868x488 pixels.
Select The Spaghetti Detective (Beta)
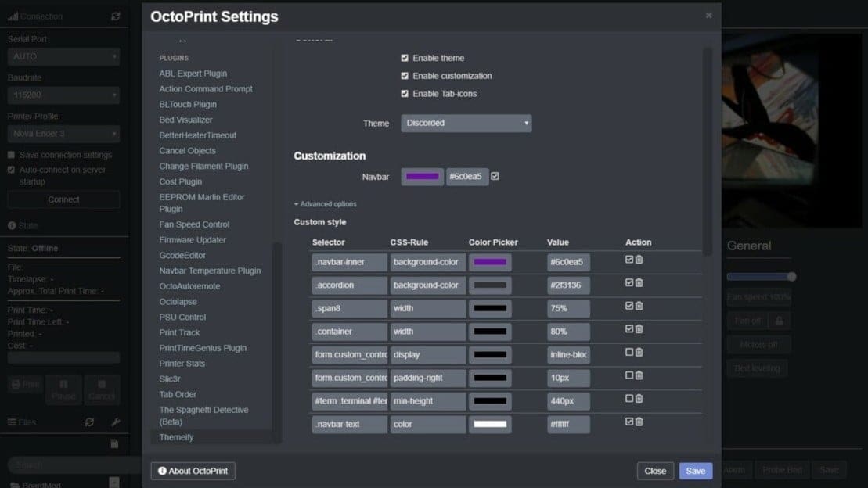click(x=203, y=415)
